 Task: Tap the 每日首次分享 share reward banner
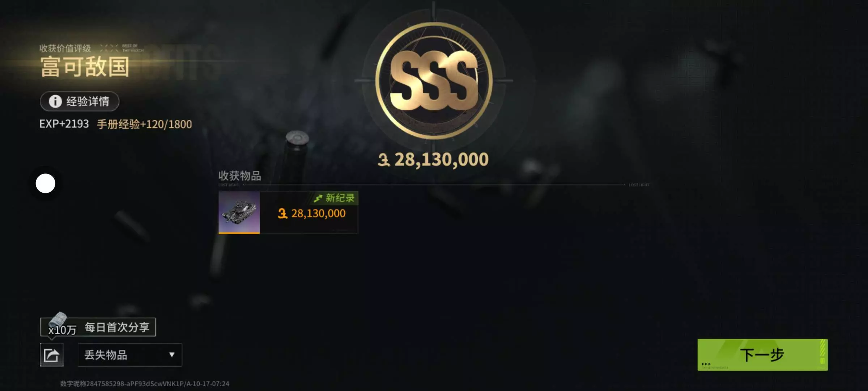click(x=98, y=327)
